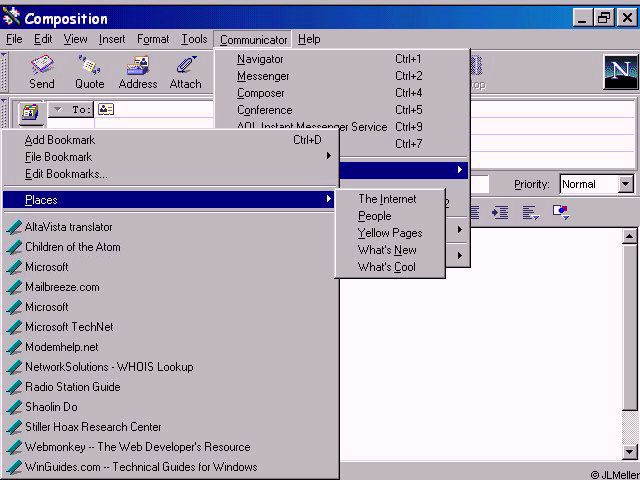Open the Modemhelp.net bookmark
The height and width of the screenshot is (480, 640).
(171, 347)
